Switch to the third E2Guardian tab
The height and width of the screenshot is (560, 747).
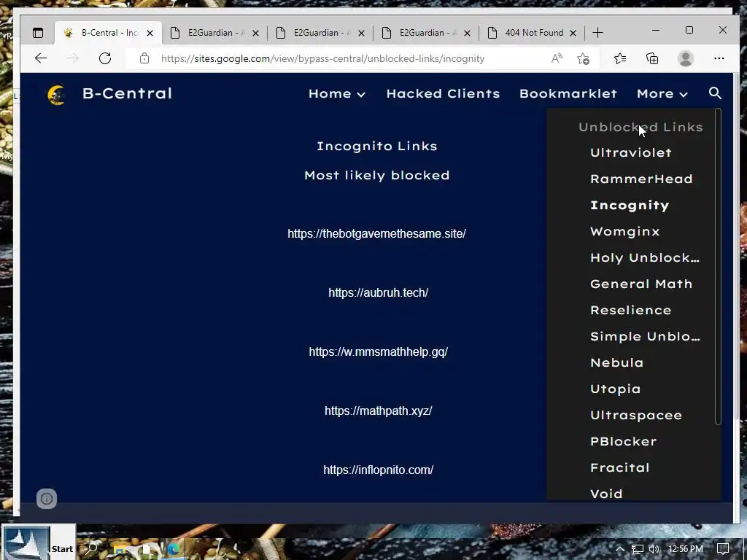click(x=426, y=33)
